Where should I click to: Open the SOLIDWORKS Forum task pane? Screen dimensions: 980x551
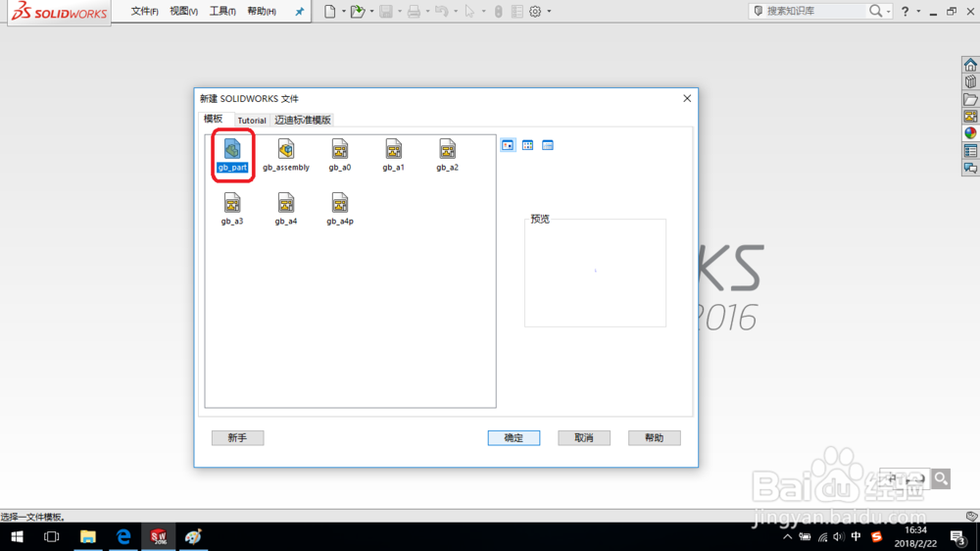coord(970,168)
